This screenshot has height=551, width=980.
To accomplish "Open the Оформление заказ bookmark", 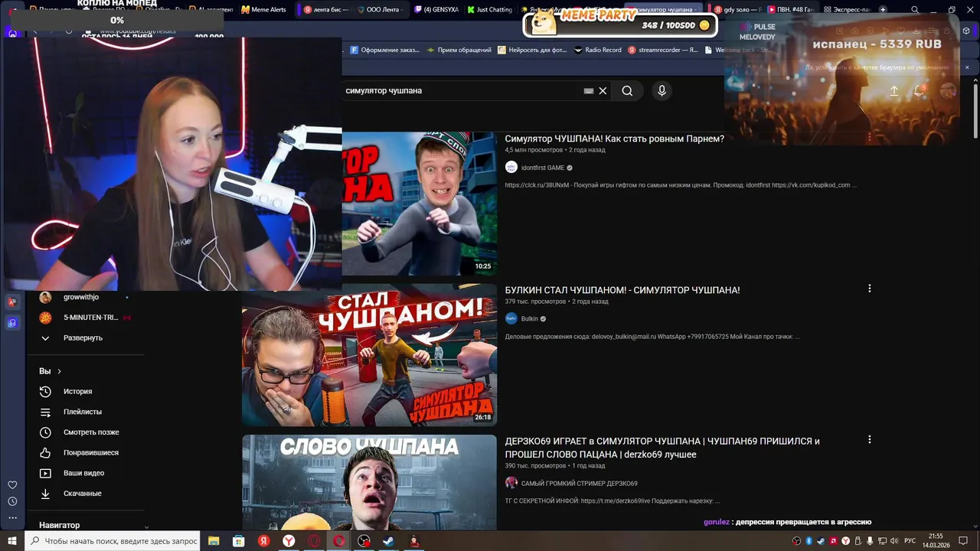I will point(385,50).
